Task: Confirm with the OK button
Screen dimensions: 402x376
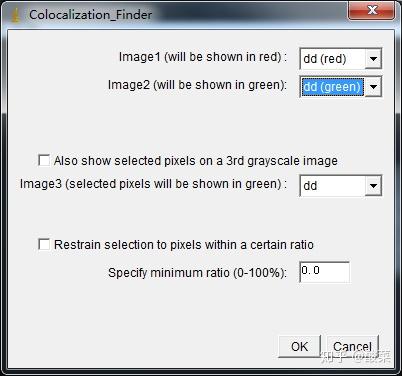Action: (x=299, y=346)
